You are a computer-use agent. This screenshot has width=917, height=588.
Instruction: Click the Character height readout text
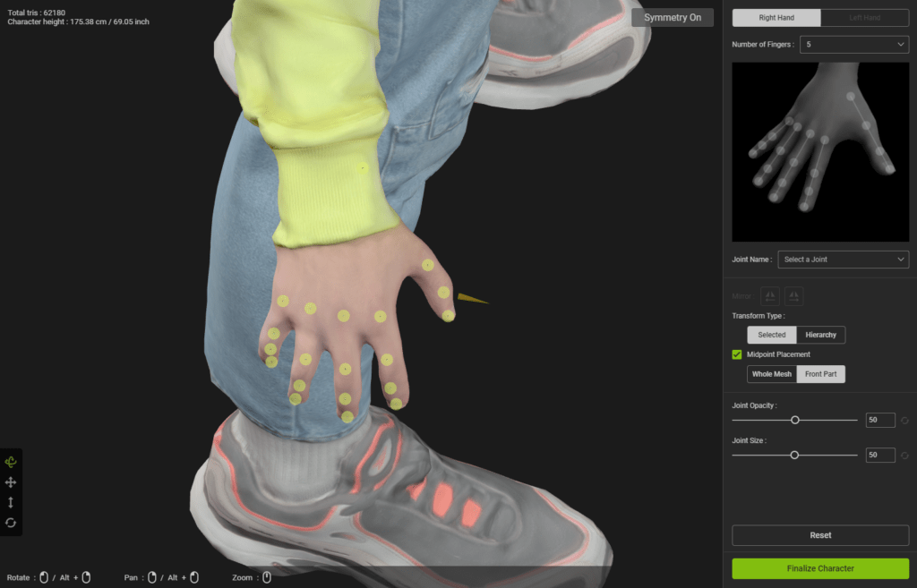(79, 21)
